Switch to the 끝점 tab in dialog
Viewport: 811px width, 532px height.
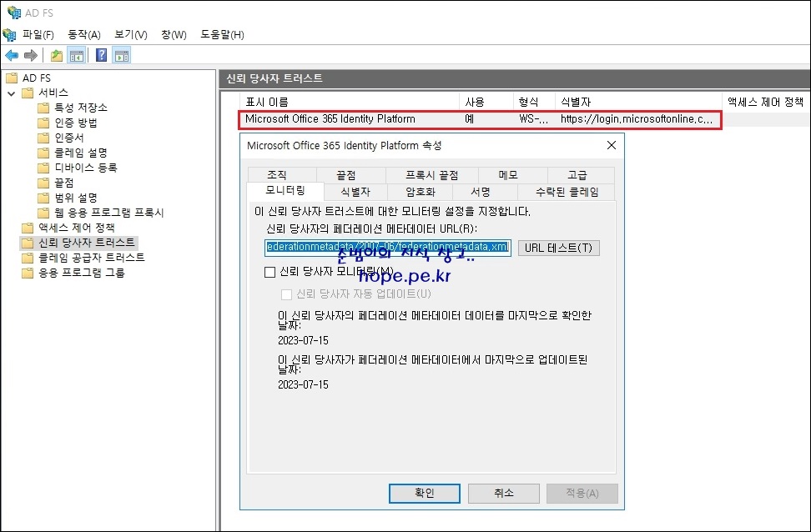point(351,175)
